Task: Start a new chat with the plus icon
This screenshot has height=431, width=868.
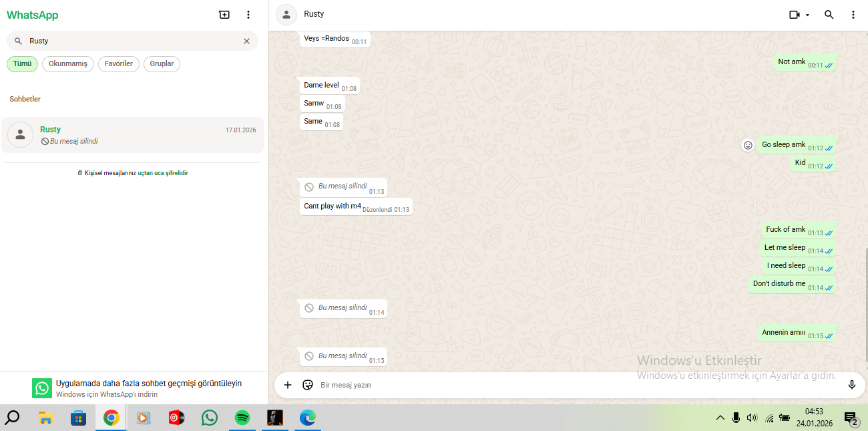Action: coord(224,15)
